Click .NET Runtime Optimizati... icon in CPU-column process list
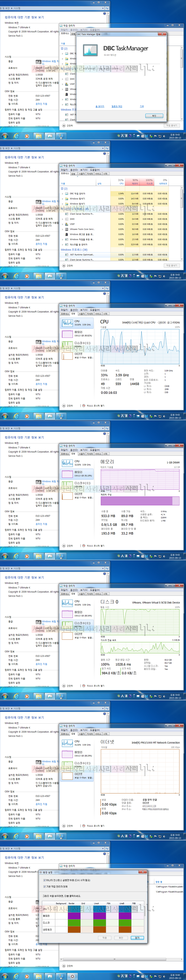 (67, 255)
